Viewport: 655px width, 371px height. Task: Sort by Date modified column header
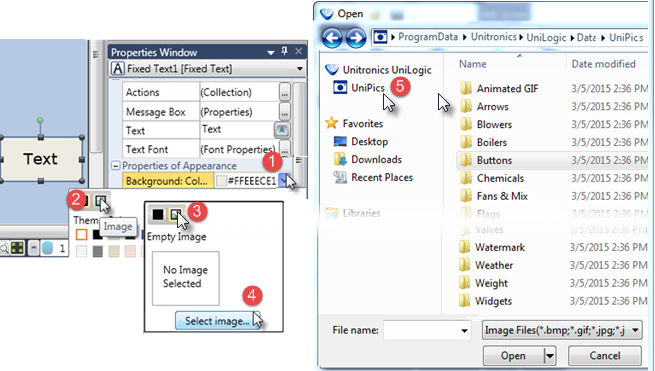click(603, 64)
